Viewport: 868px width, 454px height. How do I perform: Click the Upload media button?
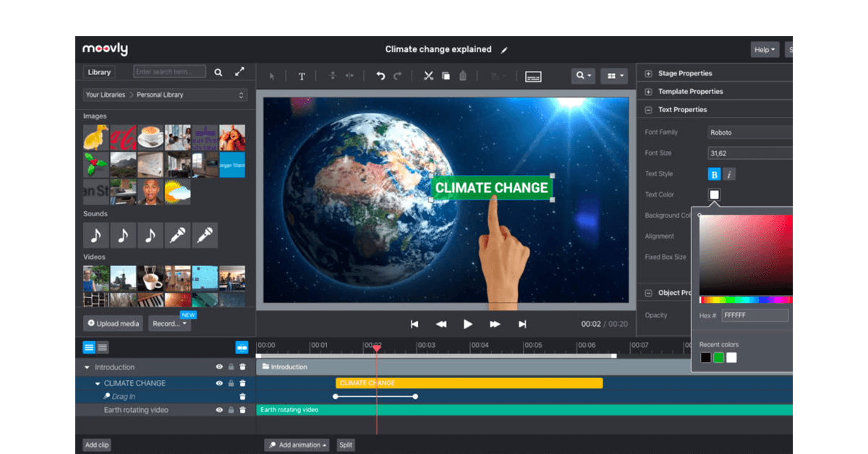(x=114, y=323)
